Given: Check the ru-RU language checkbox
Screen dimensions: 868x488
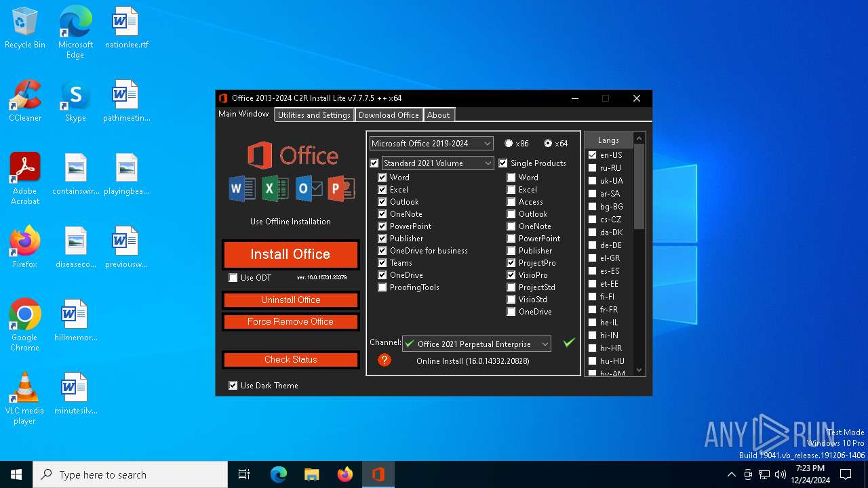Looking at the screenshot, I should [592, 168].
